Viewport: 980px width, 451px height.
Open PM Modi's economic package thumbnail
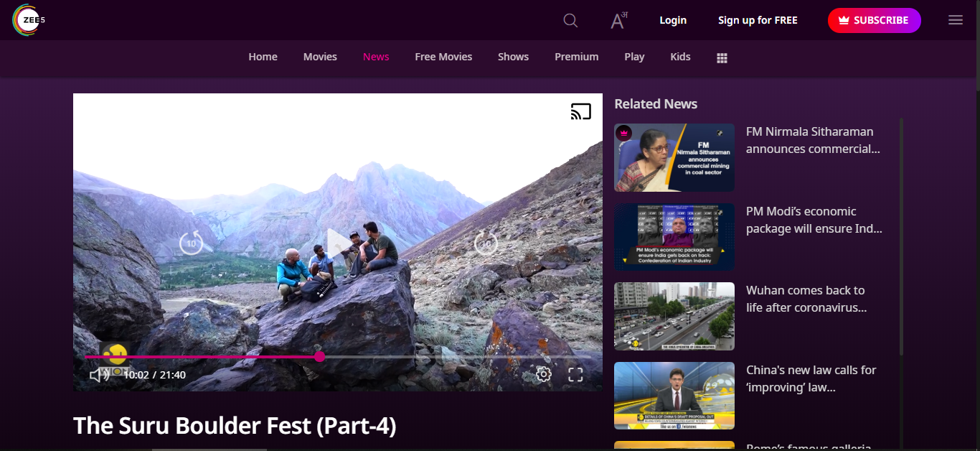pos(674,237)
